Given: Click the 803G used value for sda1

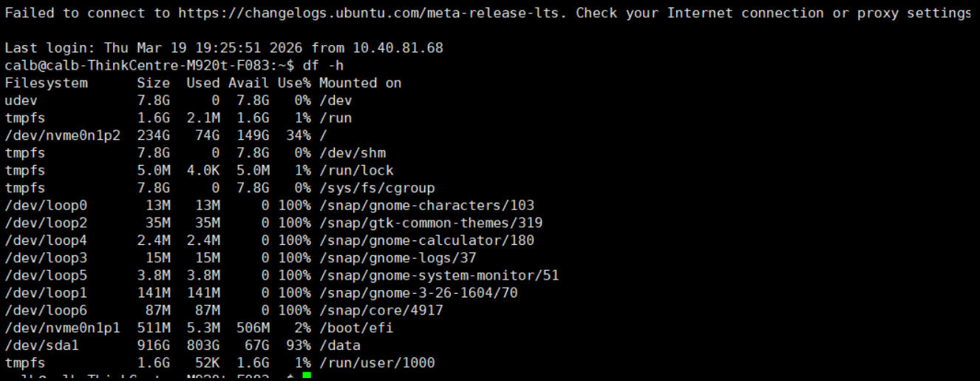Looking at the screenshot, I should (203, 345).
